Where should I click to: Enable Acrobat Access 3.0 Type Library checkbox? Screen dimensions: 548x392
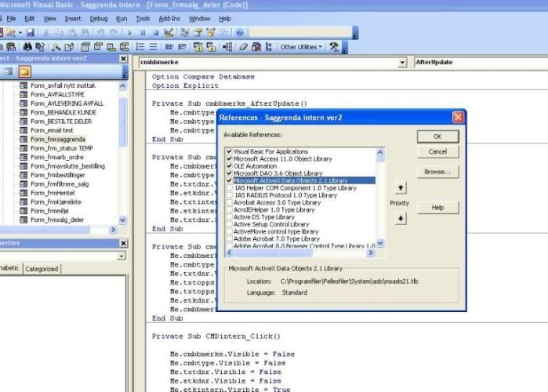point(229,201)
